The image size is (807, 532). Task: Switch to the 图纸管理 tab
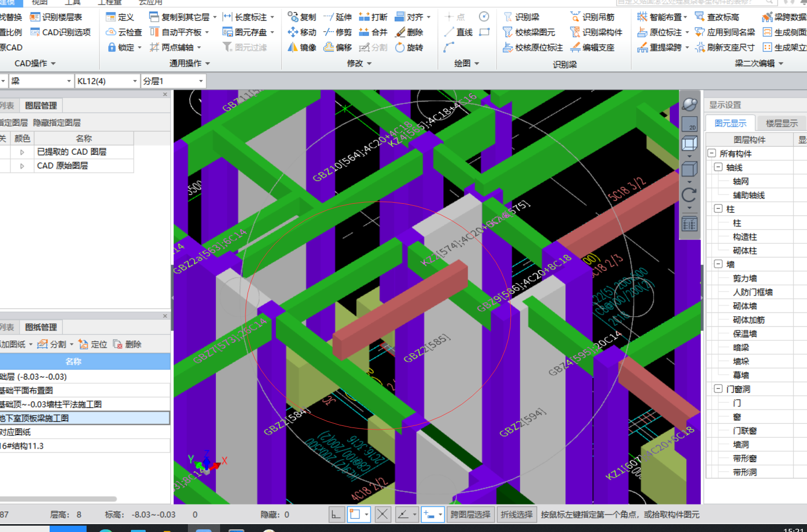[41, 327]
